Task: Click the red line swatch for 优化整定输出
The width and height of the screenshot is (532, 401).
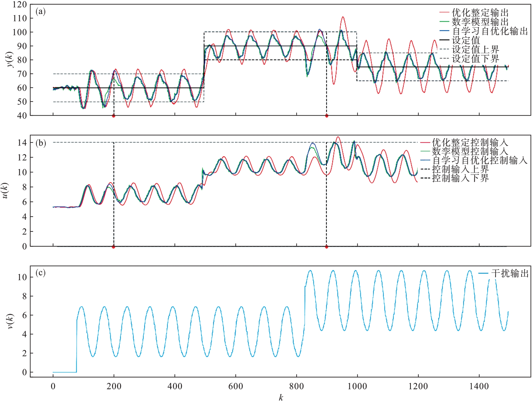Action: pos(444,13)
